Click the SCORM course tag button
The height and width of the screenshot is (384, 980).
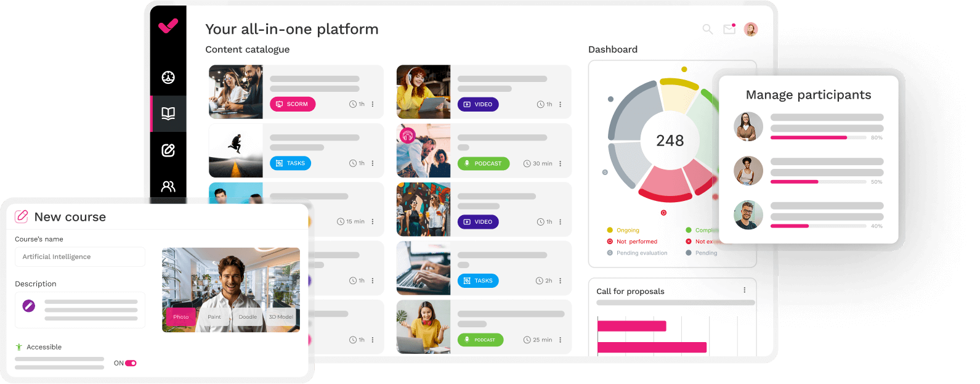click(x=293, y=104)
